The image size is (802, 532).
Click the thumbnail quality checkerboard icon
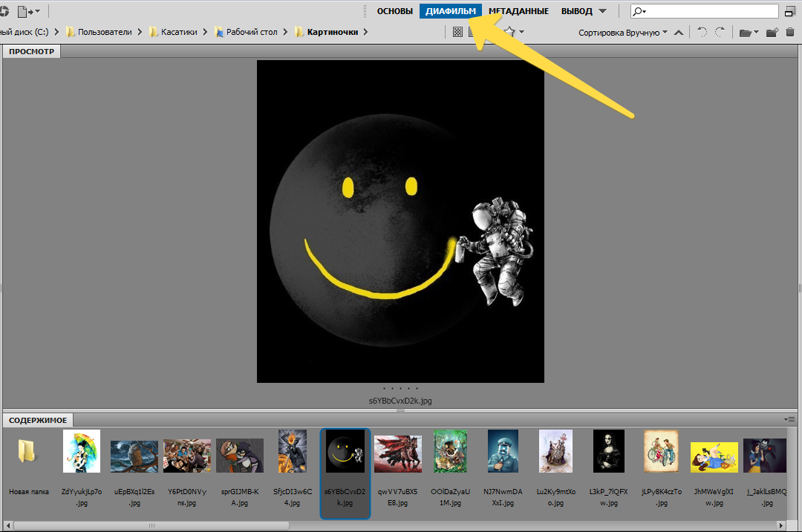click(457, 32)
